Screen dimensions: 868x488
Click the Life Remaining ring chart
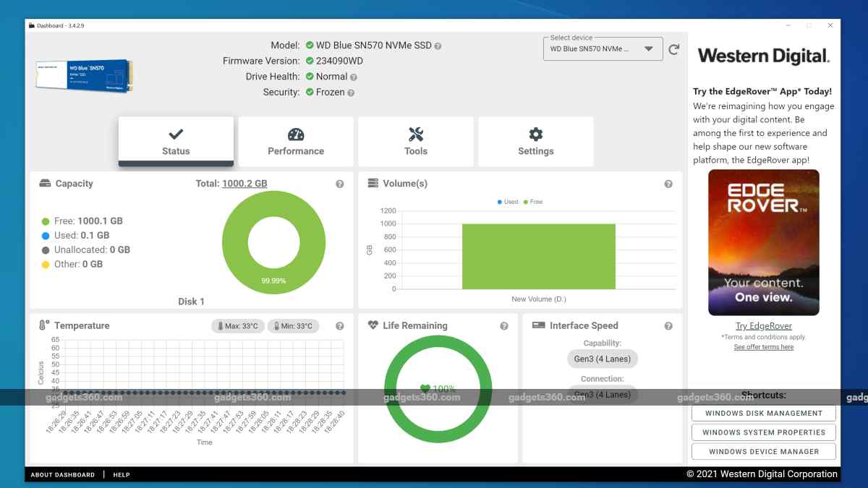pyautogui.click(x=438, y=388)
